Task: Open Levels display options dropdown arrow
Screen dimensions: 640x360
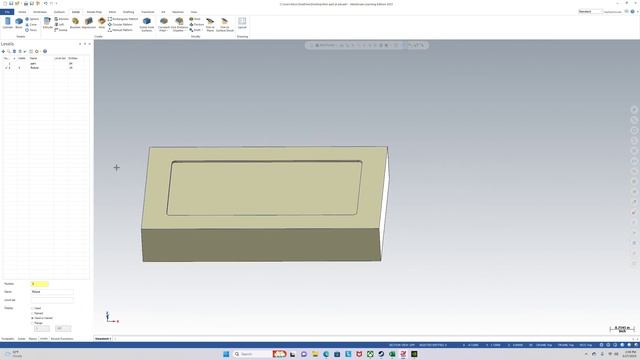Action: (x=40, y=51)
